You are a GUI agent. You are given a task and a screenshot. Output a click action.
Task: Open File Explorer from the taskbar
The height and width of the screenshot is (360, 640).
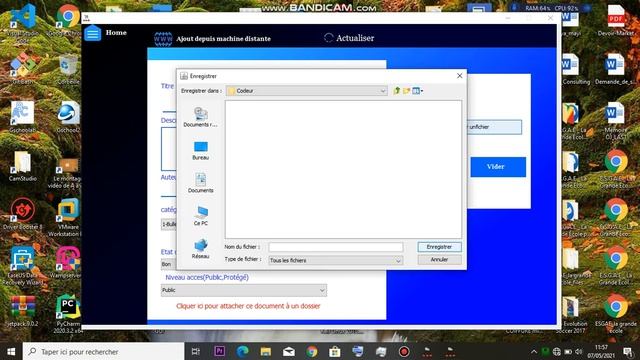266,351
